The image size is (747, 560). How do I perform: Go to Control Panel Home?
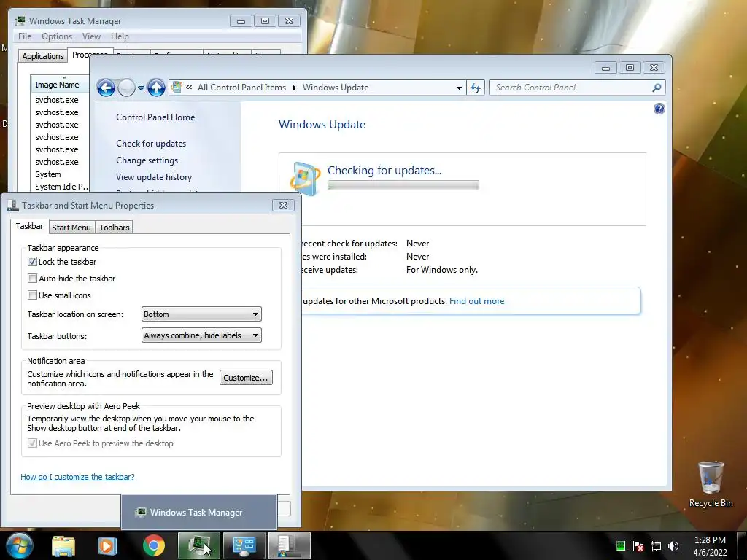tap(155, 117)
